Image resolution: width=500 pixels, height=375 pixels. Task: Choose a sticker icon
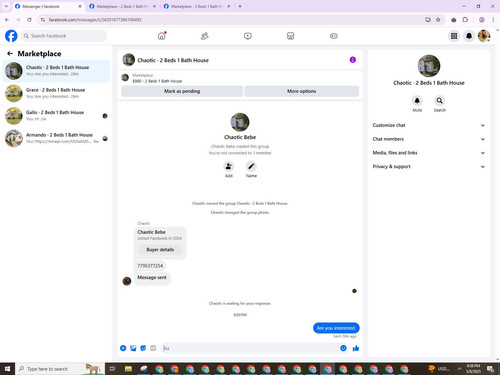(143, 348)
